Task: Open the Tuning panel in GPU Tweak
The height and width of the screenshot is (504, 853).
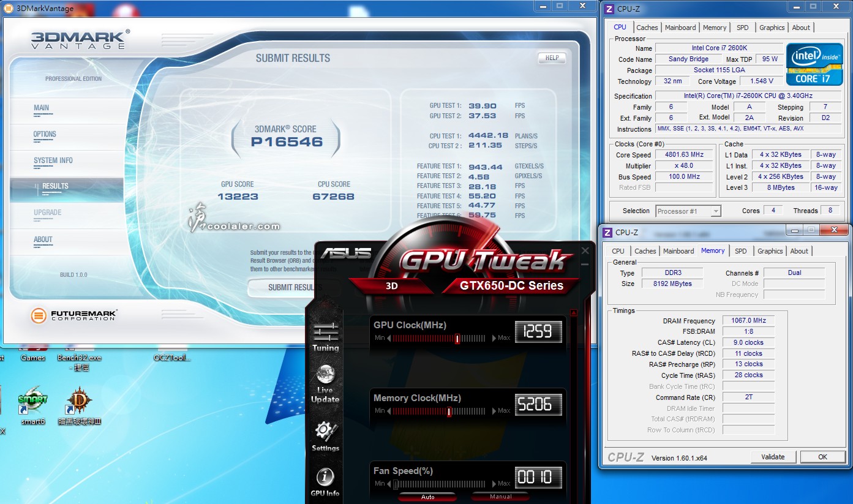Action: [326, 337]
